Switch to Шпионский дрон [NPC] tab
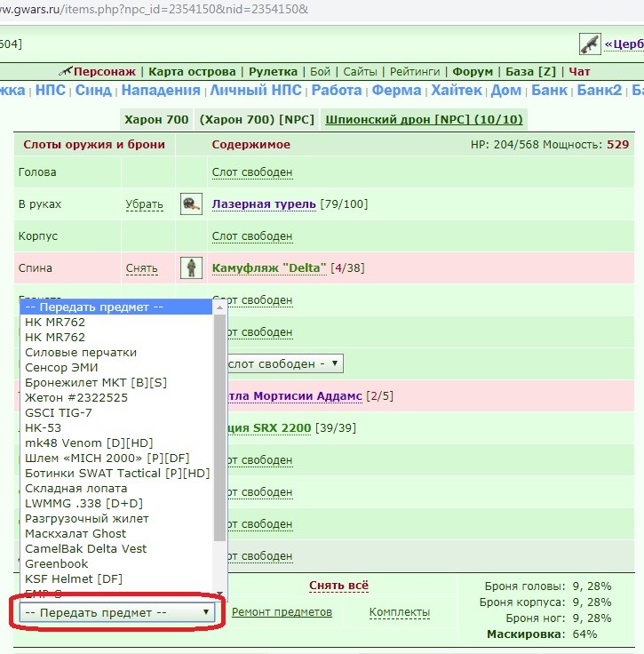Image resolution: width=644 pixels, height=654 pixels. pos(424,120)
